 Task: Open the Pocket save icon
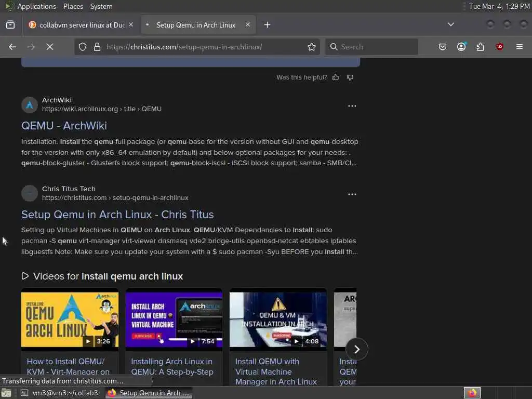(x=443, y=47)
